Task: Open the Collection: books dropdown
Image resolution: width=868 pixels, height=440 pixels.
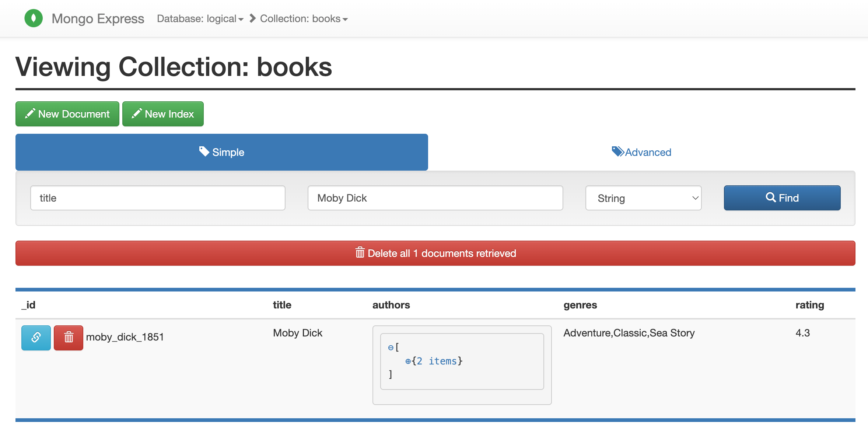Action: tap(303, 18)
